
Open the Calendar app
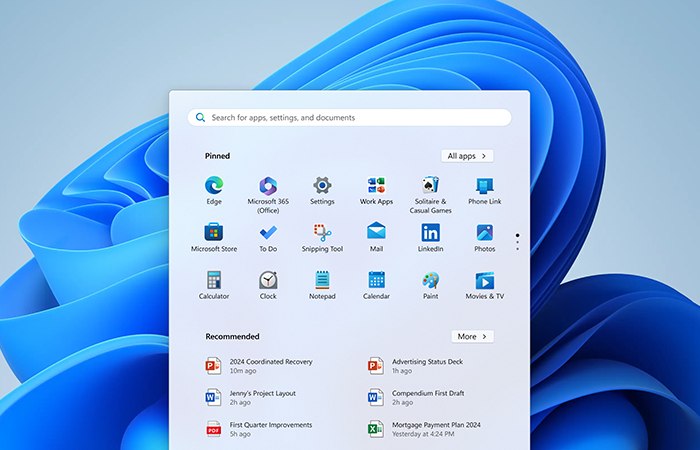376,285
